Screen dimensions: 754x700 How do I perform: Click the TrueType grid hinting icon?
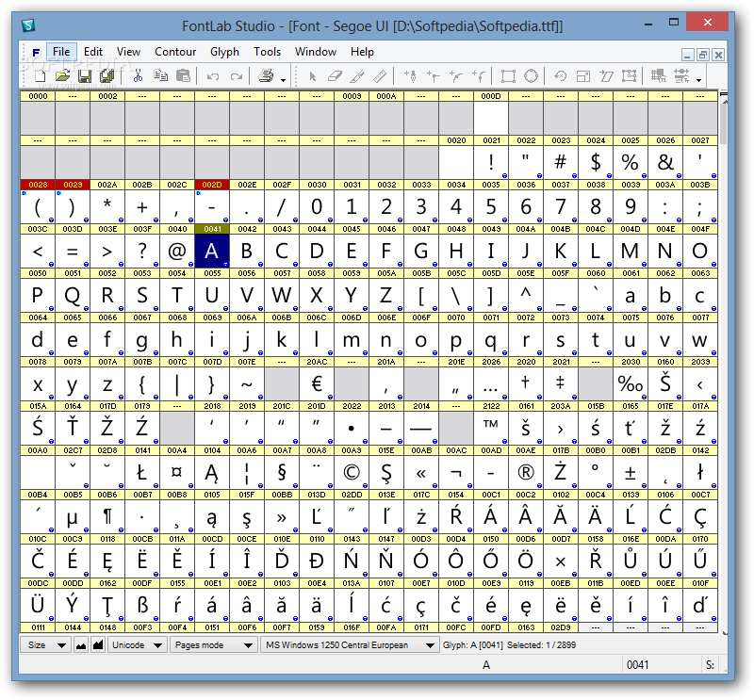click(x=659, y=76)
